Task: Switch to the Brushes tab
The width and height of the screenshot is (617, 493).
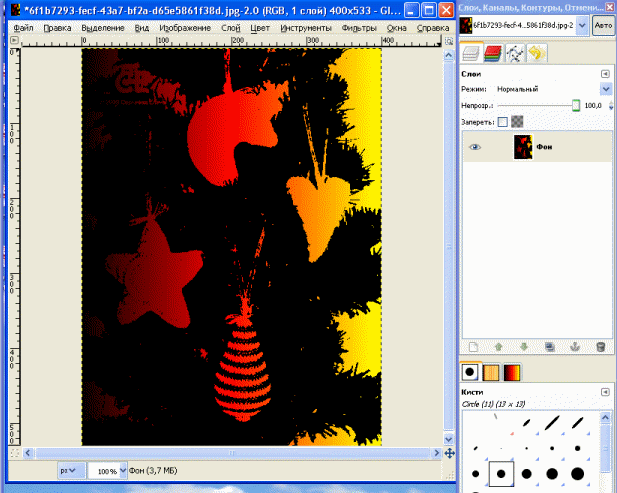Action: [470, 372]
